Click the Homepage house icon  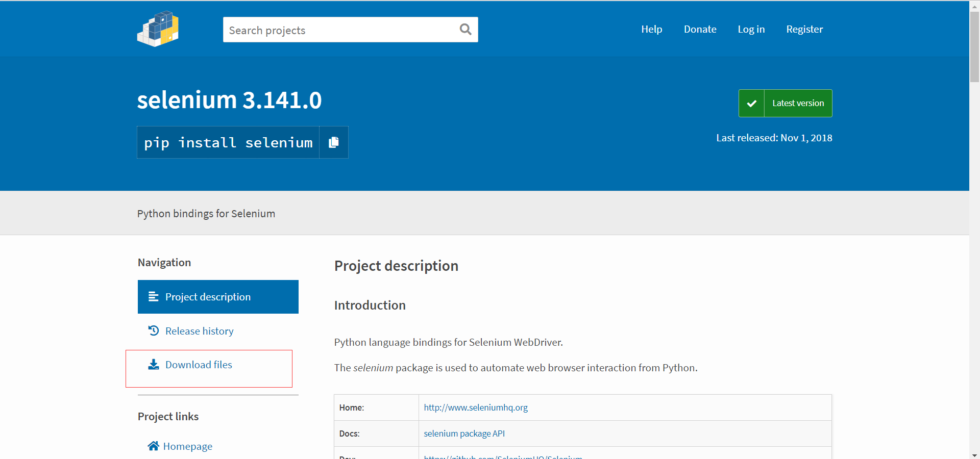(x=153, y=446)
